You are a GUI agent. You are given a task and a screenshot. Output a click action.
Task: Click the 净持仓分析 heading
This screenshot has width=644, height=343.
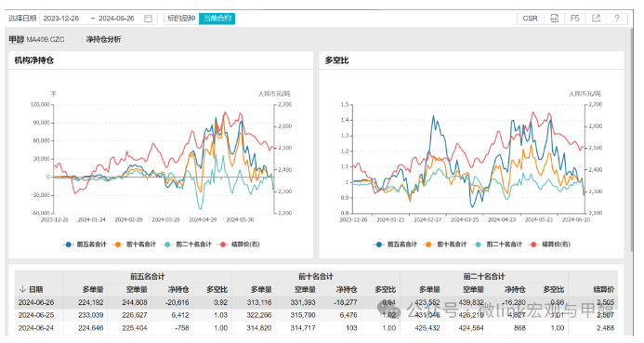coord(103,39)
